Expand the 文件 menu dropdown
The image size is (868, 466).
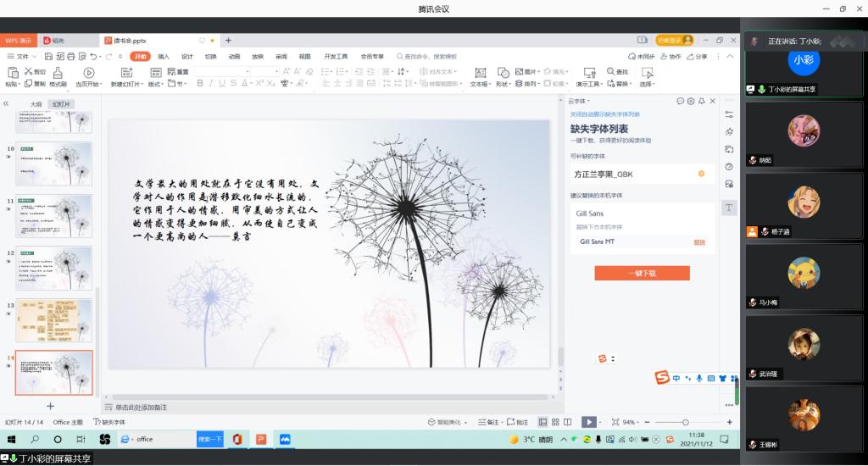[x=21, y=57]
